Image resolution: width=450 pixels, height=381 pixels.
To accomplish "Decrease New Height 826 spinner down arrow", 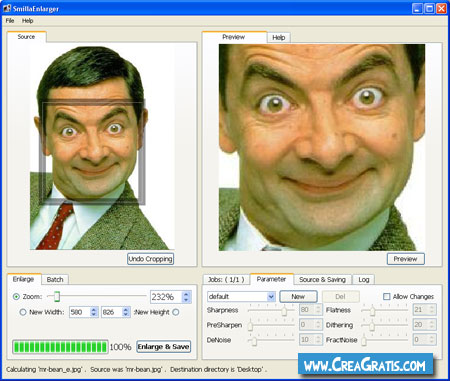I will (126, 315).
